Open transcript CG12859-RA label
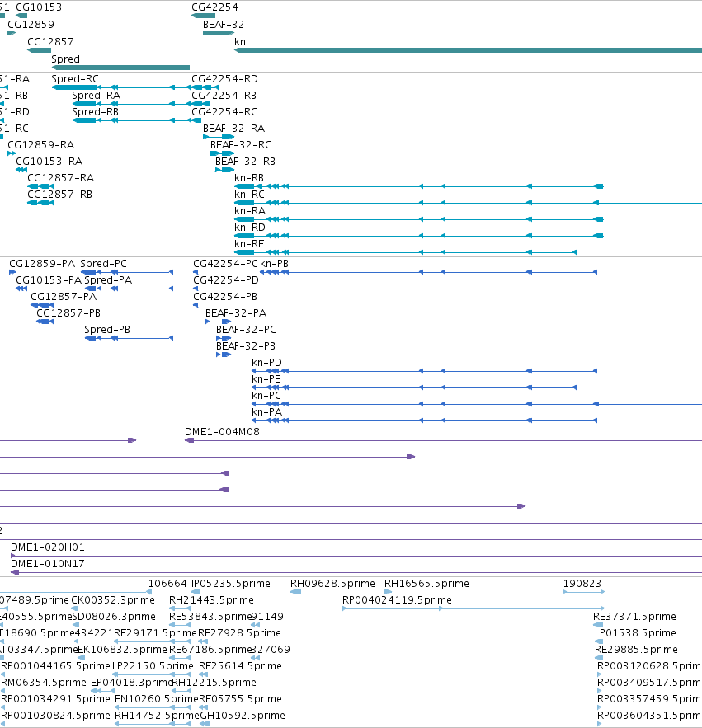Screen dimensions: 702x728 (41, 144)
